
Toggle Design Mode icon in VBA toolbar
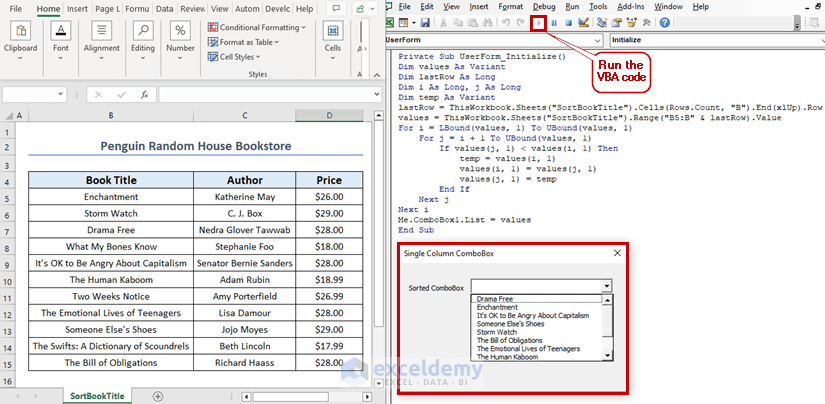tap(583, 23)
